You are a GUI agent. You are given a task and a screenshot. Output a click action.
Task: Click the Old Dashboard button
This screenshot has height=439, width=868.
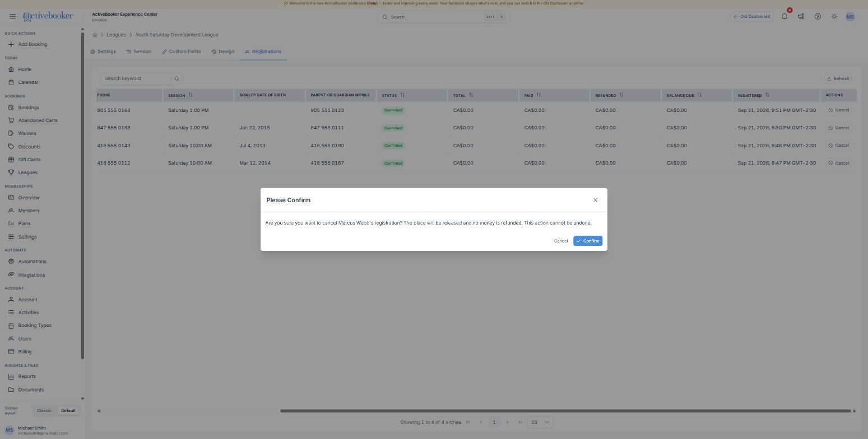click(751, 16)
